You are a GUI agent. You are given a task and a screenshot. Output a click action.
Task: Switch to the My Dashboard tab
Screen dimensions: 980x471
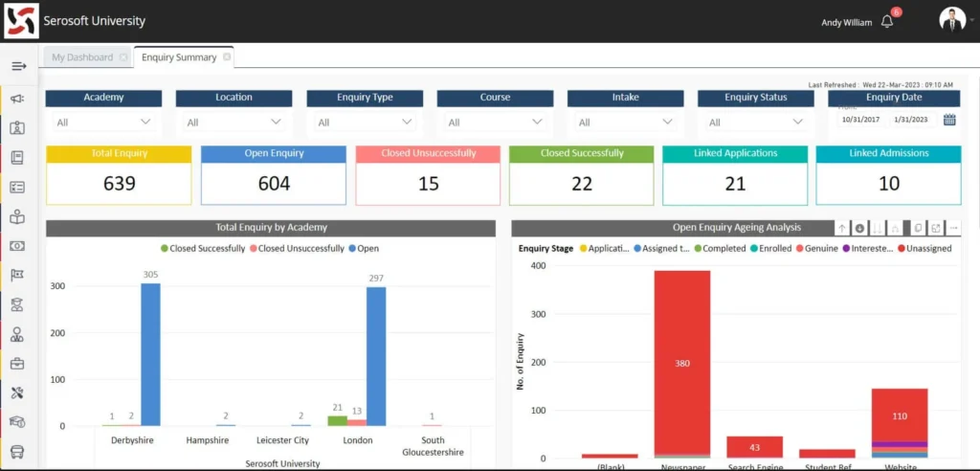(x=82, y=57)
